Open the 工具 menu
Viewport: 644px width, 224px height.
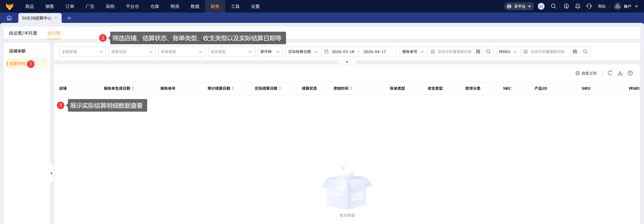(235, 6)
